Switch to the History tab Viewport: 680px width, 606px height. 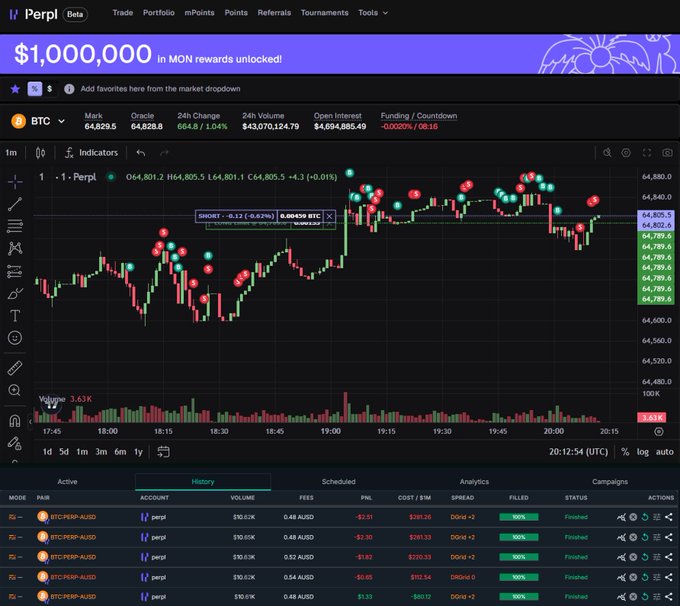(203, 482)
